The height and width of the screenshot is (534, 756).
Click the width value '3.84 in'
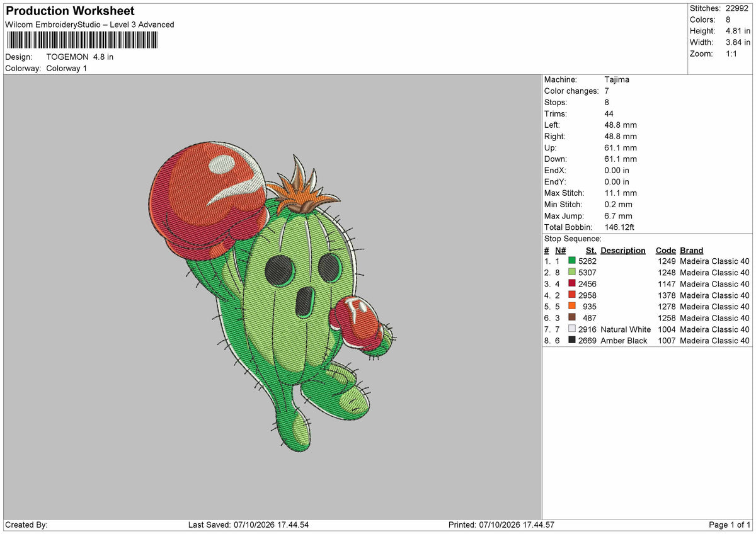pyautogui.click(x=738, y=42)
